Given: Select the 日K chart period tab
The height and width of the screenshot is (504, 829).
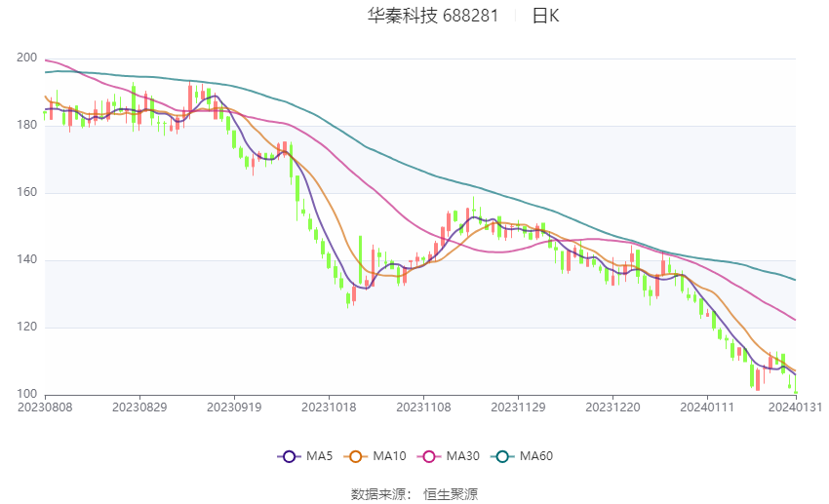Looking at the screenshot, I should pos(545,16).
